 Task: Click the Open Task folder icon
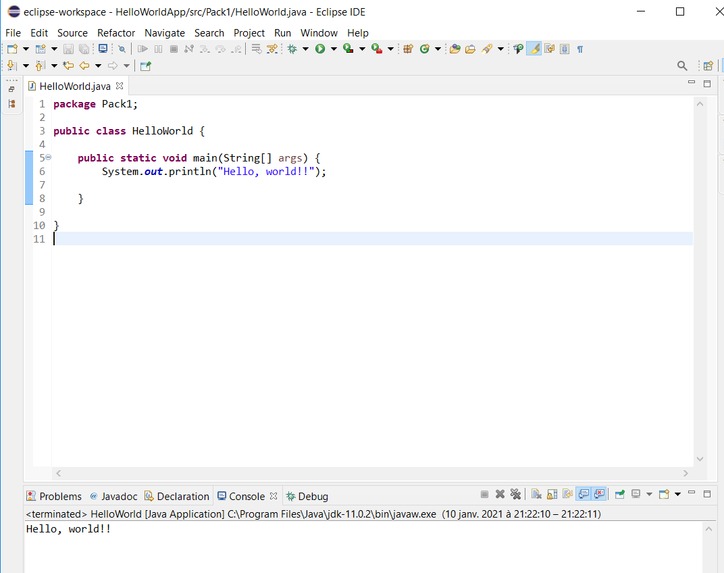tap(470, 49)
